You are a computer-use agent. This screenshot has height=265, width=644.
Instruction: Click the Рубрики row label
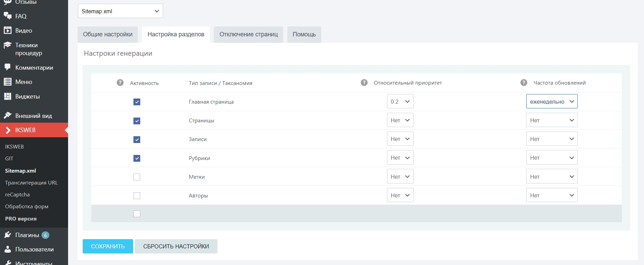pyautogui.click(x=199, y=158)
